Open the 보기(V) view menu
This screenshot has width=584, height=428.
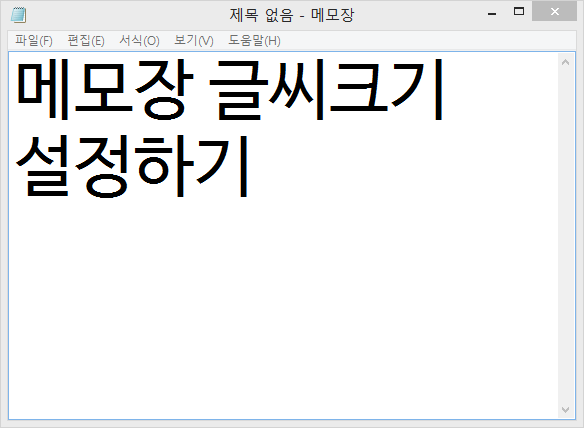tap(194, 40)
